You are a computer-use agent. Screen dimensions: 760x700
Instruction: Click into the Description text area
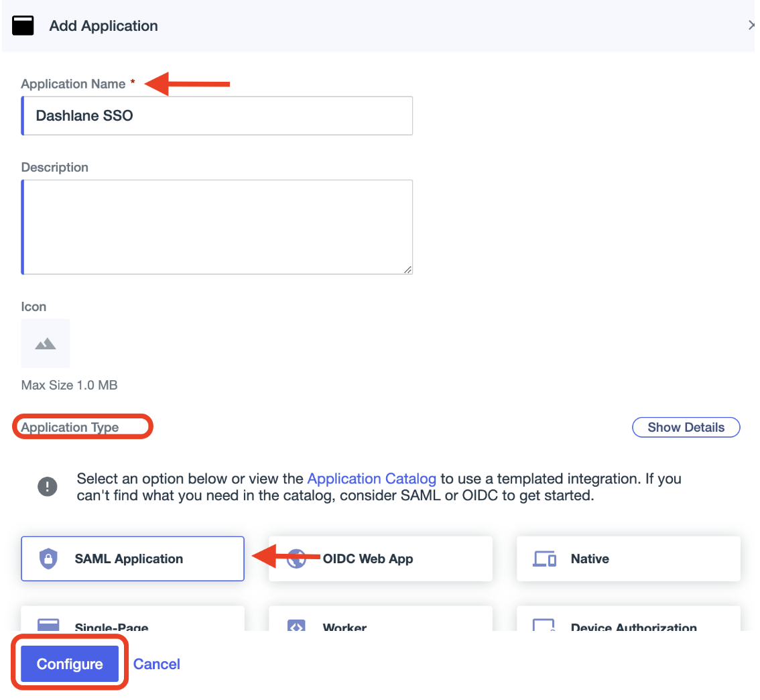[217, 227]
